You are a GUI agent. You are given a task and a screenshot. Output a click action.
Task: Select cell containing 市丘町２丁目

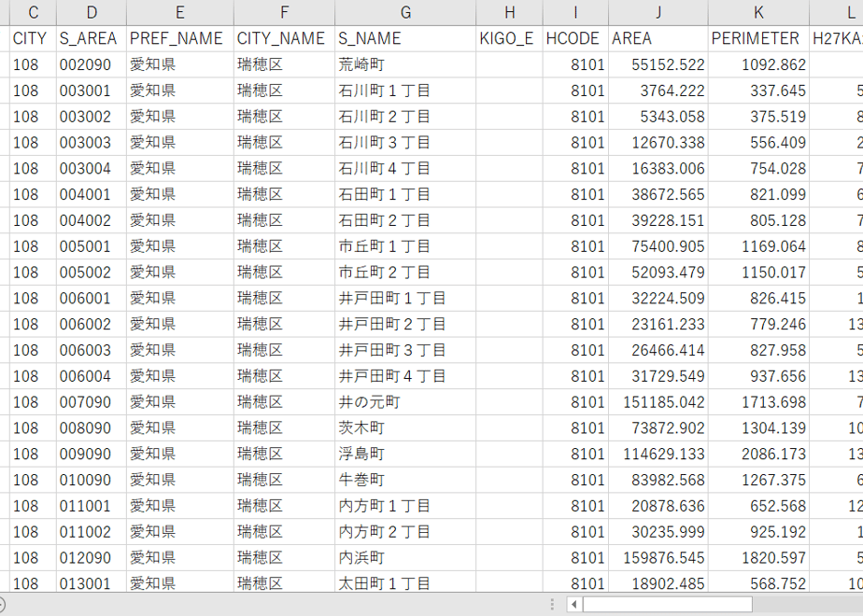point(405,273)
